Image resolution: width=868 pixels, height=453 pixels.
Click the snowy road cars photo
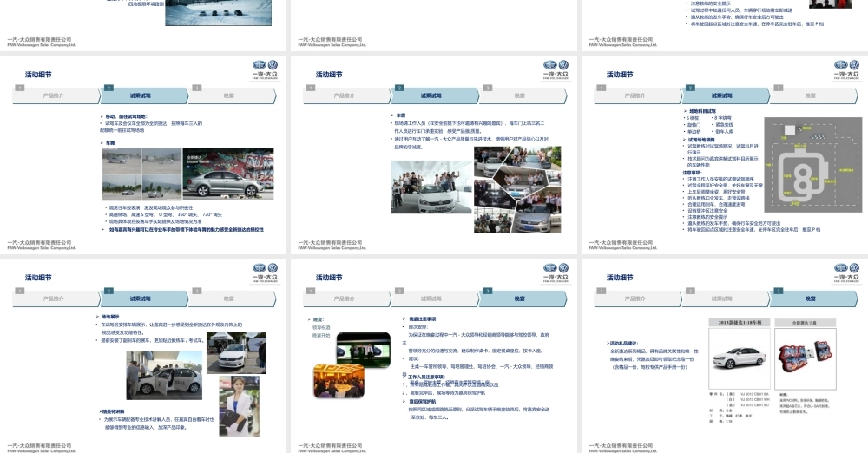(218, 13)
